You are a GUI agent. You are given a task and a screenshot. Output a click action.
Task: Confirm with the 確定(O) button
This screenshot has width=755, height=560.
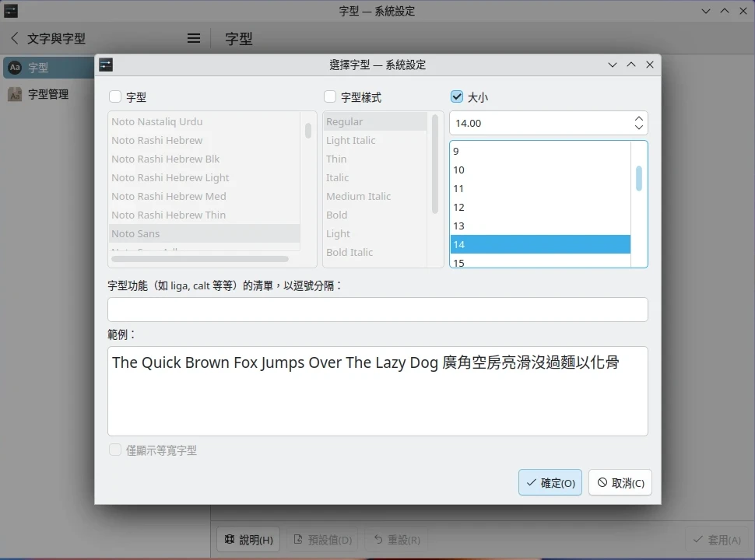click(550, 482)
